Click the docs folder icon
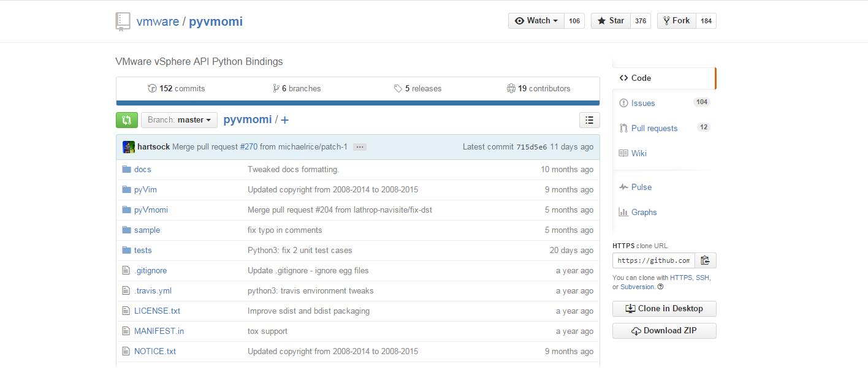868x386 pixels. tap(127, 169)
